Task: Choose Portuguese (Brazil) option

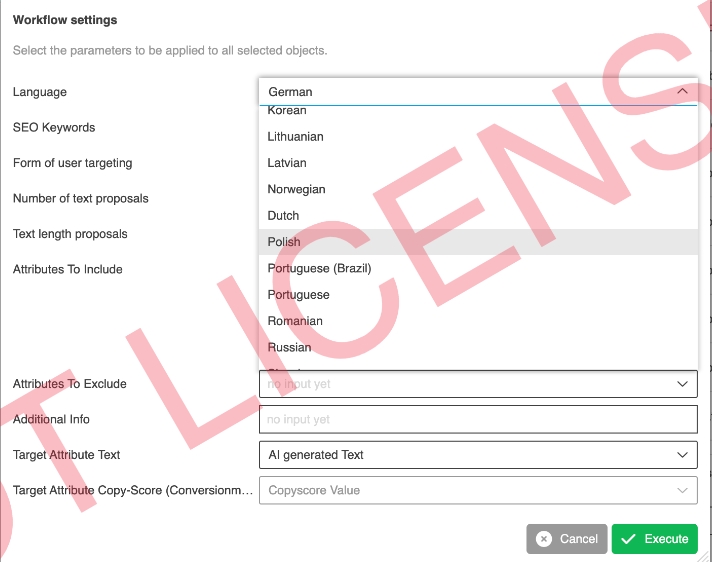Action: click(x=319, y=268)
